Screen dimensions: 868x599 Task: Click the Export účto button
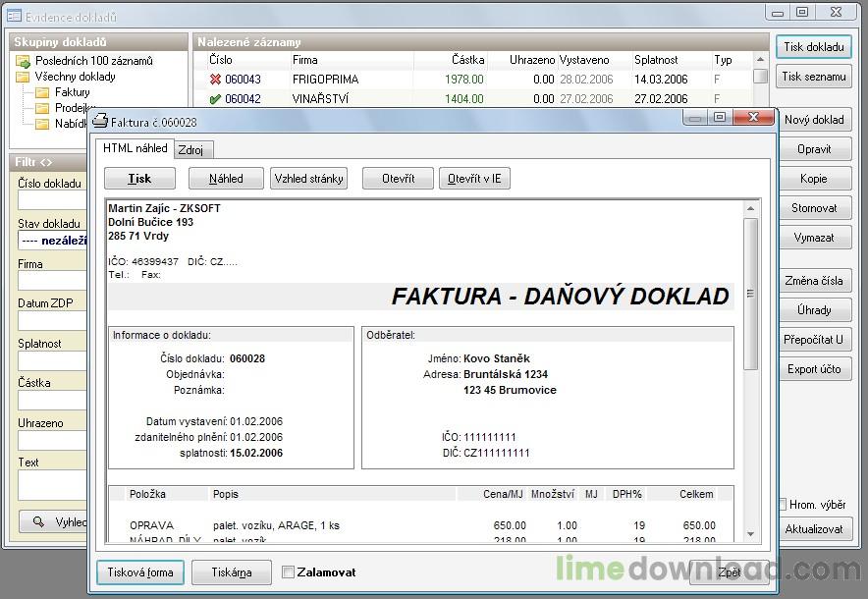pyautogui.click(x=814, y=369)
